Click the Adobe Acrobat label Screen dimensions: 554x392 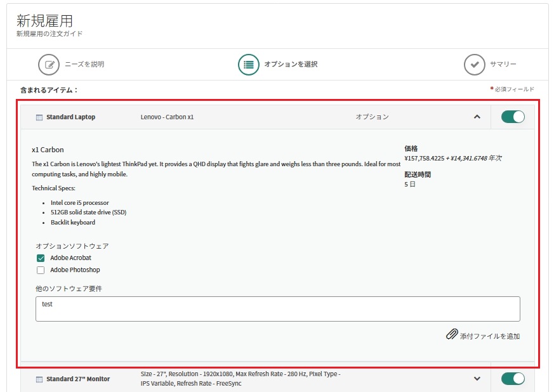click(70, 258)
